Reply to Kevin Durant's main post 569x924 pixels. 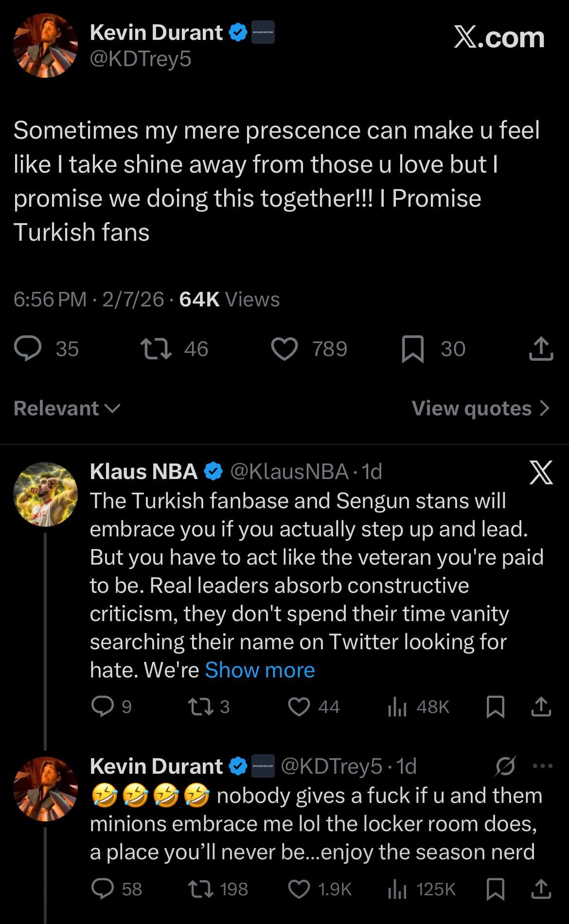coord(27,349)
